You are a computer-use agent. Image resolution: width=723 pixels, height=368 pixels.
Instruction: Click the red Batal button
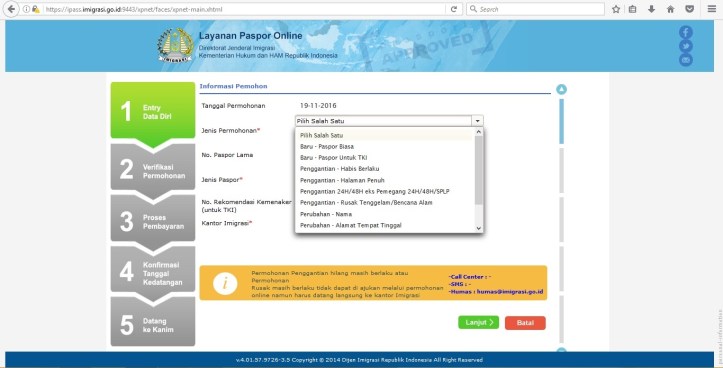[x=525, y=323]
